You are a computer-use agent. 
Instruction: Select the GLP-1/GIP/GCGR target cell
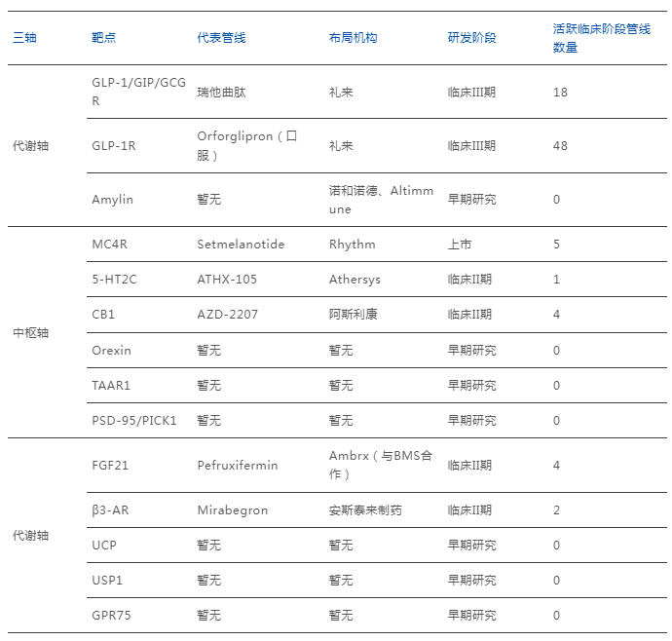point(137,92)
